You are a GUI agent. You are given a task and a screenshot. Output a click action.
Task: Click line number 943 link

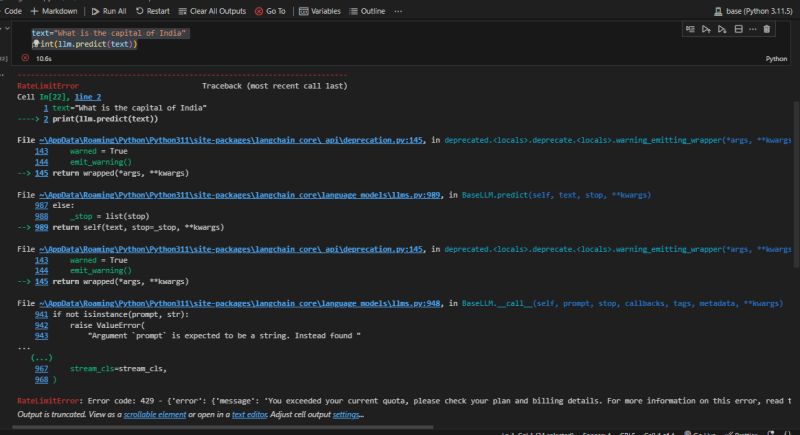(41, 336)
